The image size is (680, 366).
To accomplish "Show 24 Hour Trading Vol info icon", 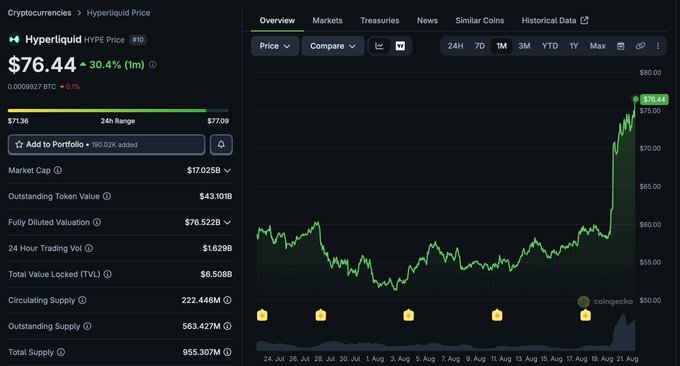I will coord(89,248).
